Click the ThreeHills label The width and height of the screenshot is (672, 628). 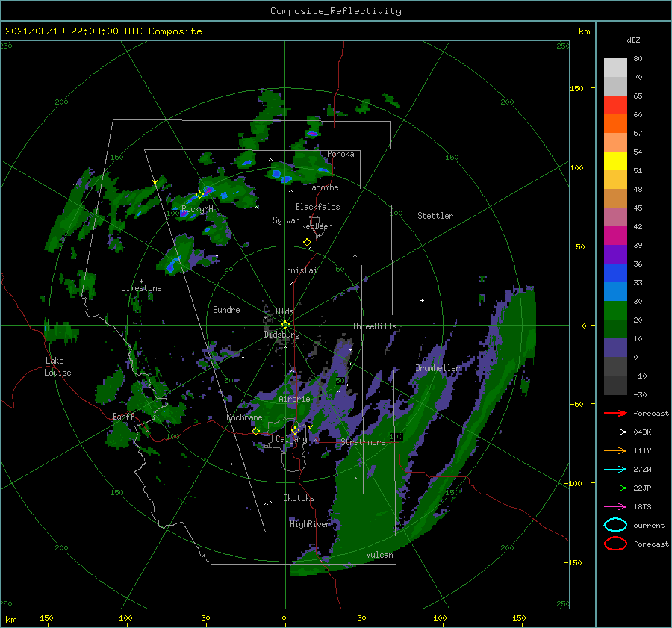coord(375,326)
